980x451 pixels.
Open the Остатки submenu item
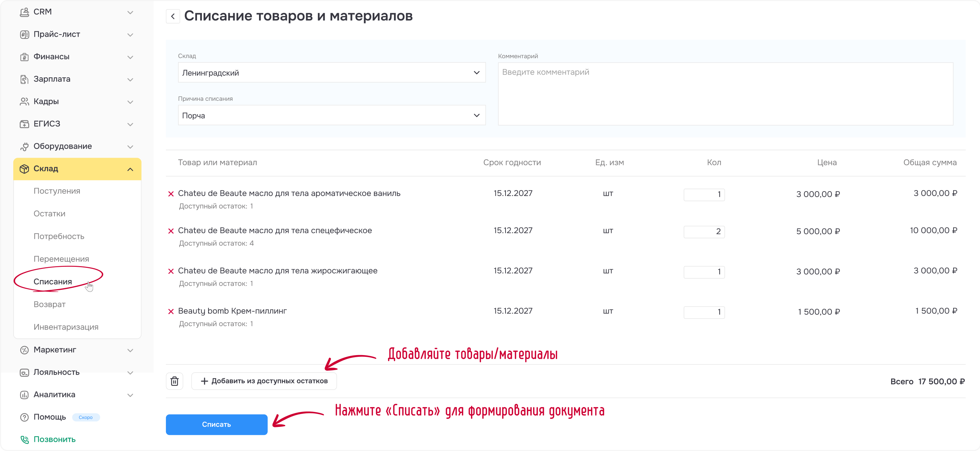(x=50, y=214)
